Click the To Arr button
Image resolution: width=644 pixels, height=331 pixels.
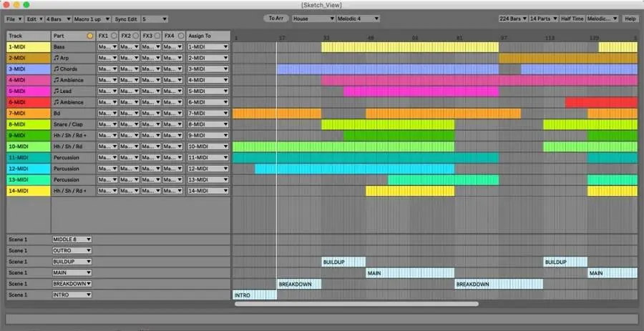[275, 19]
